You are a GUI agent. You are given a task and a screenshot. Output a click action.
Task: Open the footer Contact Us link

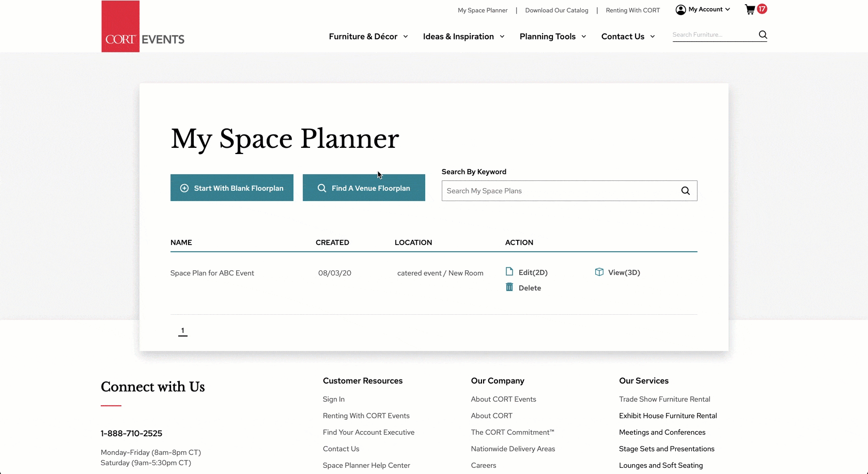[341, 449]
